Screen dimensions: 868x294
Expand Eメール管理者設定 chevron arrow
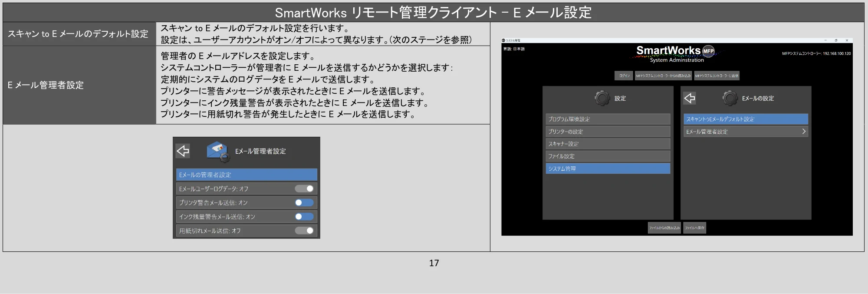(804, 131)
